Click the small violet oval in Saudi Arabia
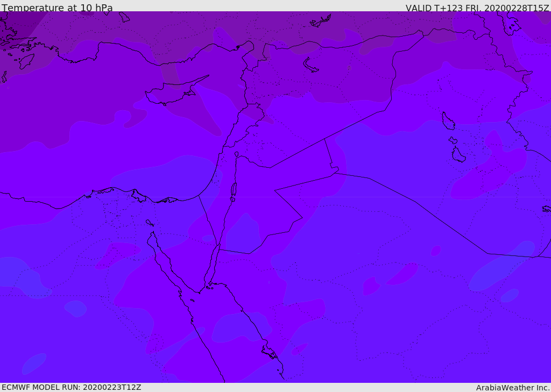 click(436, 251)
